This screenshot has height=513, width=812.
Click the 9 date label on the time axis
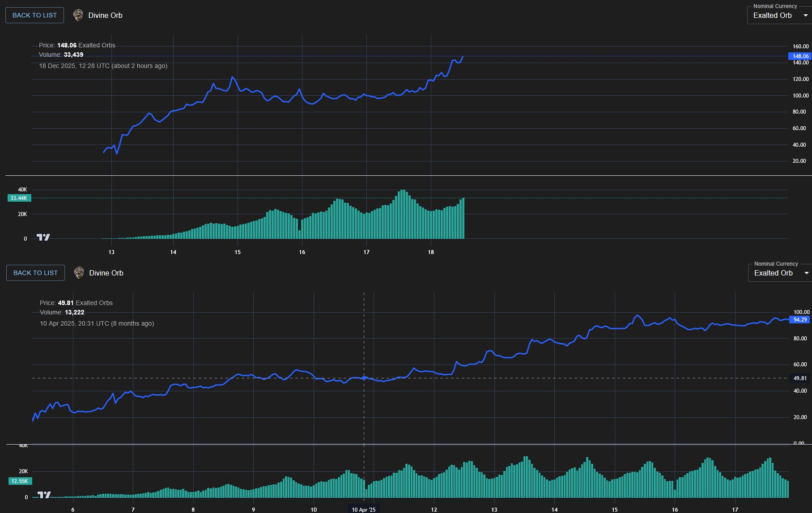click(x=253, y=510)
